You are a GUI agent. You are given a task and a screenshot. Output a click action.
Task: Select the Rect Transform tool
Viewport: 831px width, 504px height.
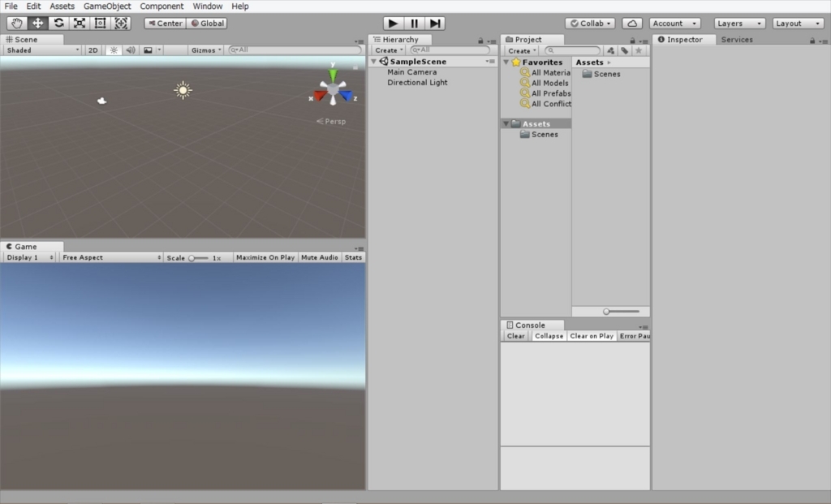tap(100, 24)
